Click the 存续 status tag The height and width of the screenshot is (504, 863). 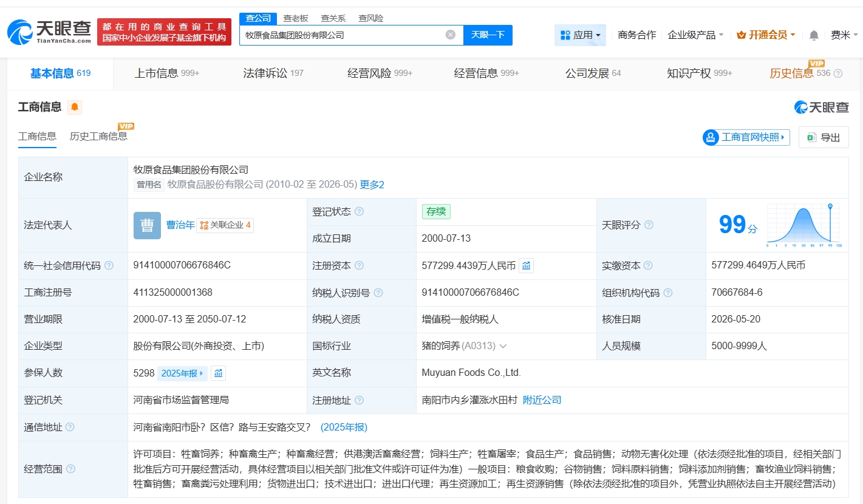point(436,211)
